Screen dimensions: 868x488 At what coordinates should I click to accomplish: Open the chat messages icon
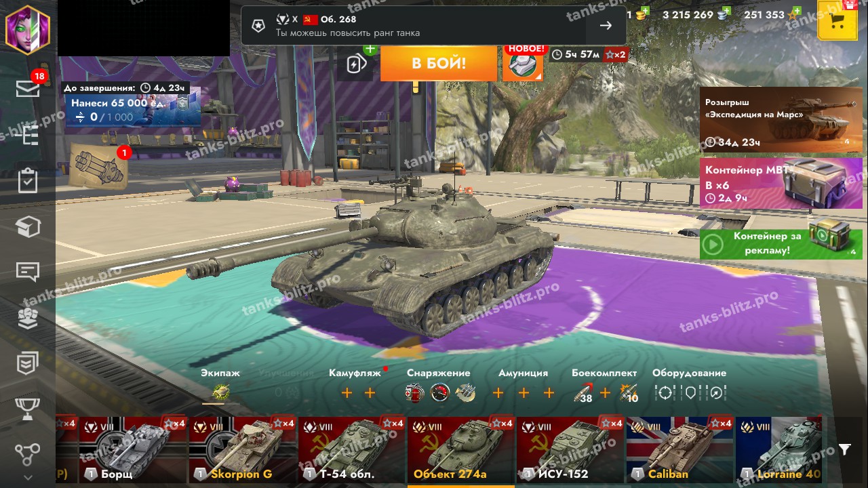(28, 272)
